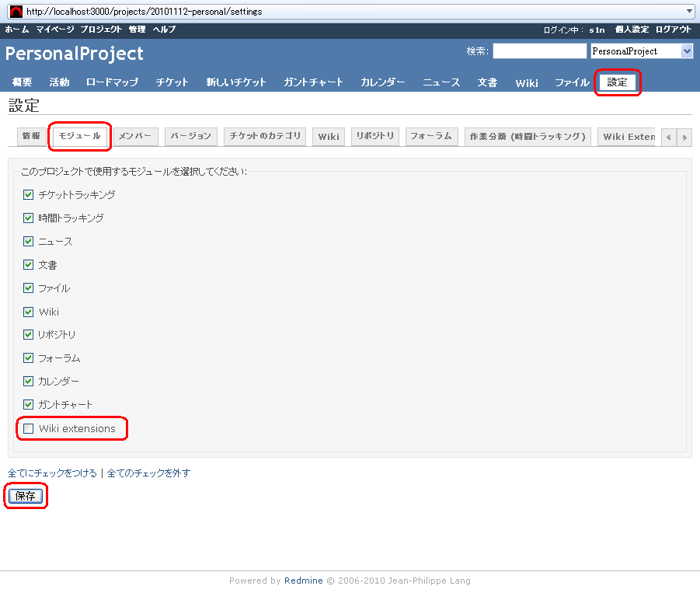This screenshot has width=700, height=593.
Task: Disable the リポジトリ module checkbox
Action: coord(29,335)
